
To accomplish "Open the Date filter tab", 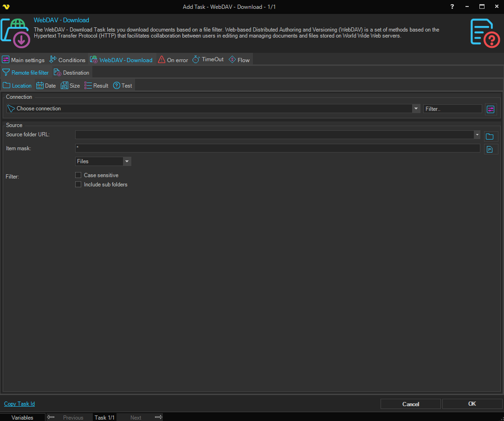I will click(x=46, y=86).
